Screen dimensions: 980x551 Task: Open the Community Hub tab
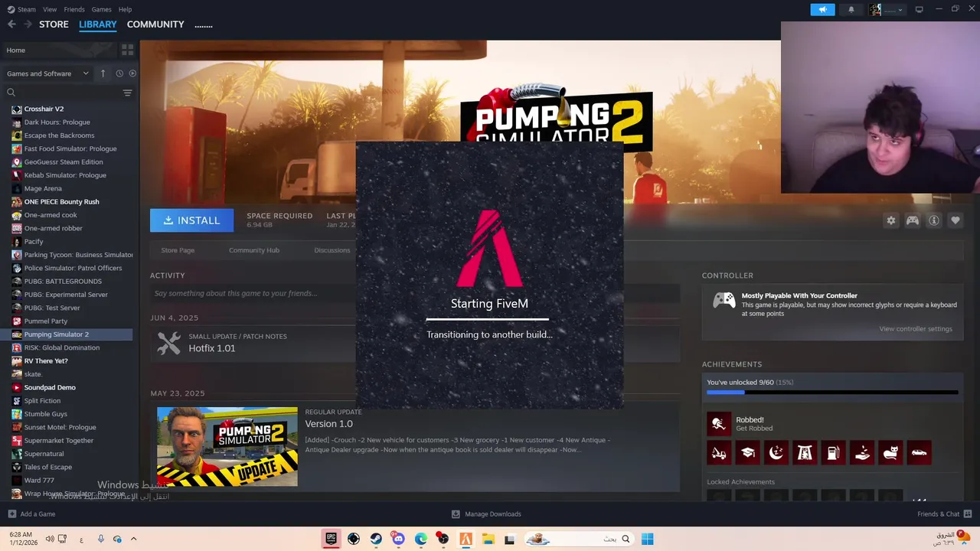(x=254, y=250)
